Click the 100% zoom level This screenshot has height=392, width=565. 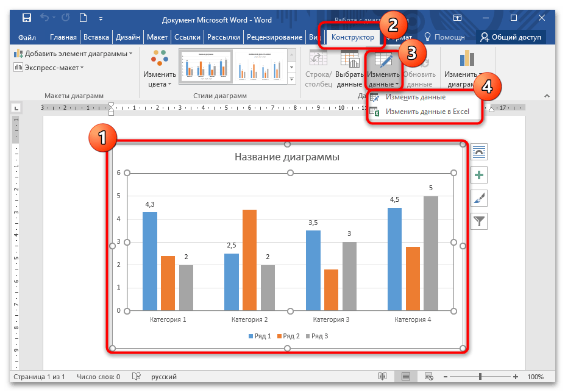(x=536, y=377)
